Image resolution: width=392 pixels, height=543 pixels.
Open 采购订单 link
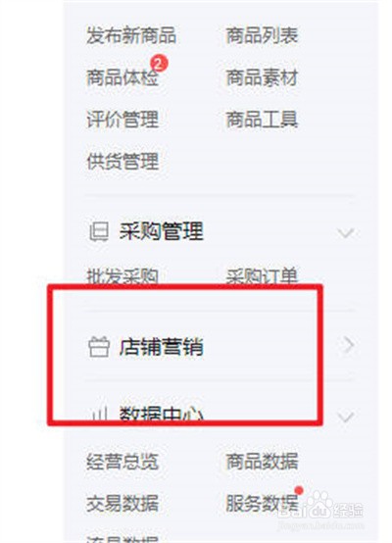[262, 276]
